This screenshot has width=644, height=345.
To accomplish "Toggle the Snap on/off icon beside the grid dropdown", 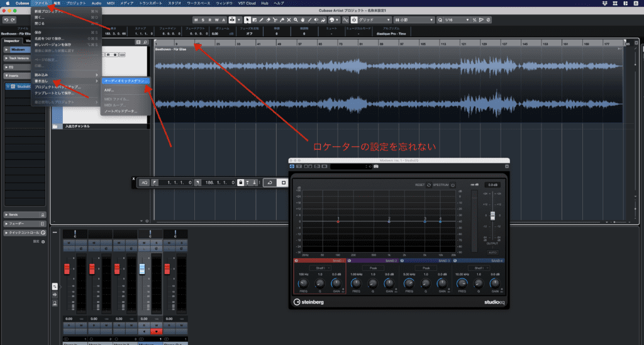I will pos(355,19).
